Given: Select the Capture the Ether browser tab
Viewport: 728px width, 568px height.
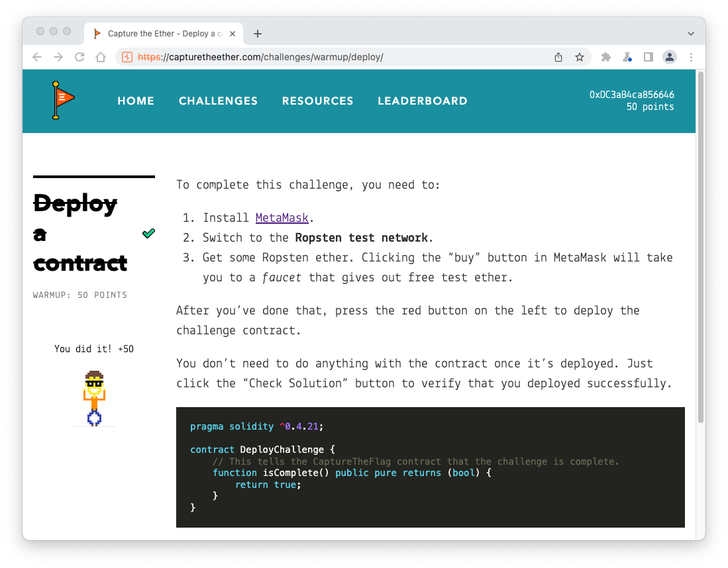Looking at the screenshot, I should click(164, 34).
